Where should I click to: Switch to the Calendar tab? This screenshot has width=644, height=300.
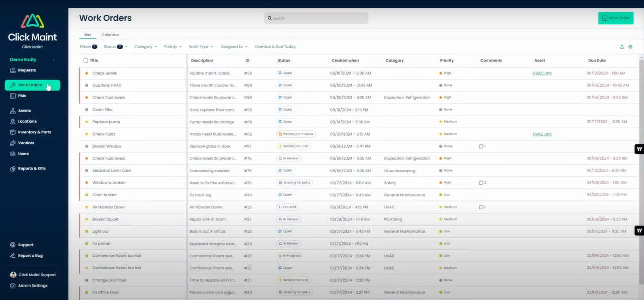(x=110, y=35)
